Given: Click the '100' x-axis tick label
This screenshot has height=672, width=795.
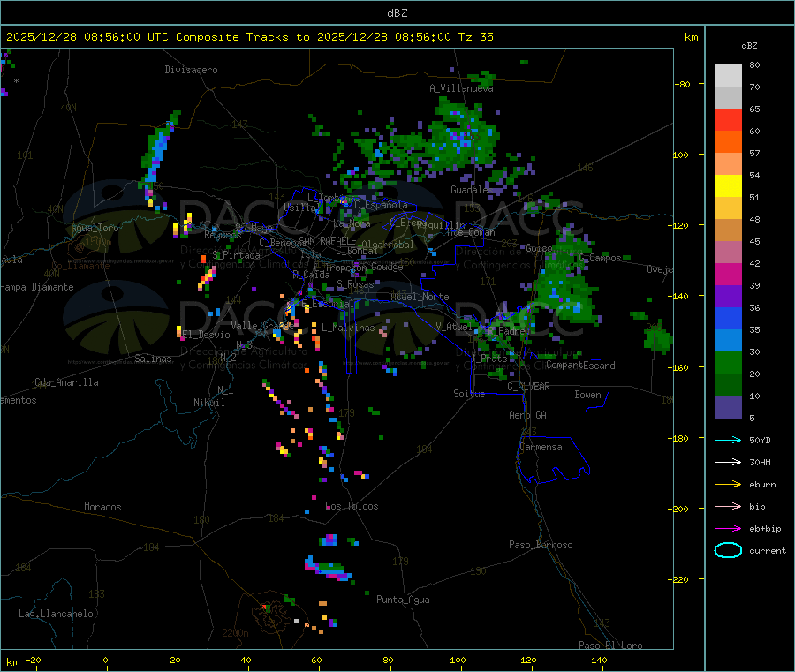Looking at the screenshot, I should (458, 660).
